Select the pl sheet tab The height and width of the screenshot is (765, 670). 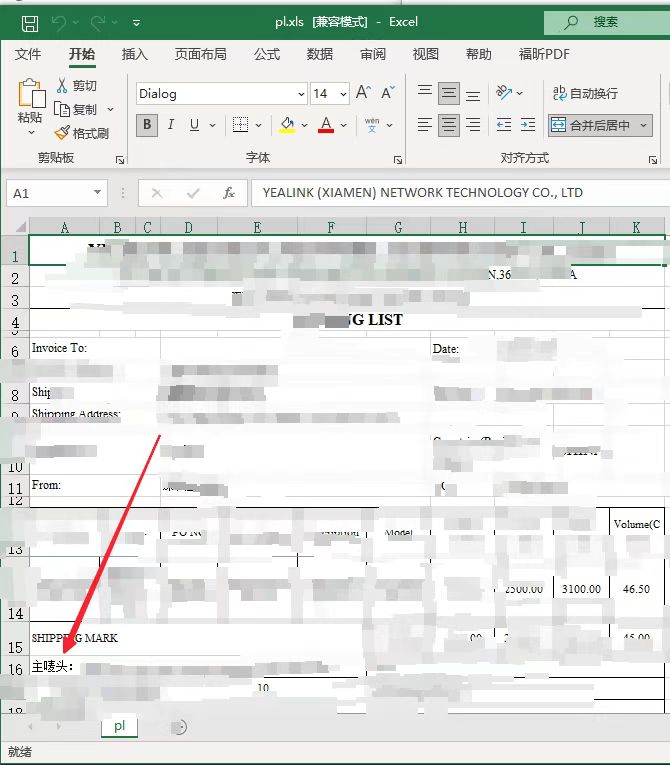click(120, 726)
